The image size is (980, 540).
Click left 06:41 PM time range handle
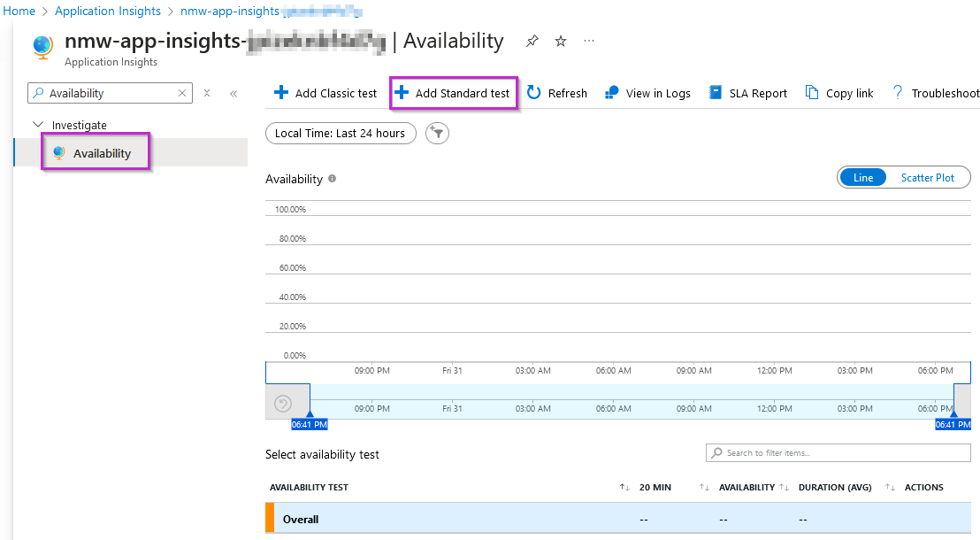[x=310, y=424]
